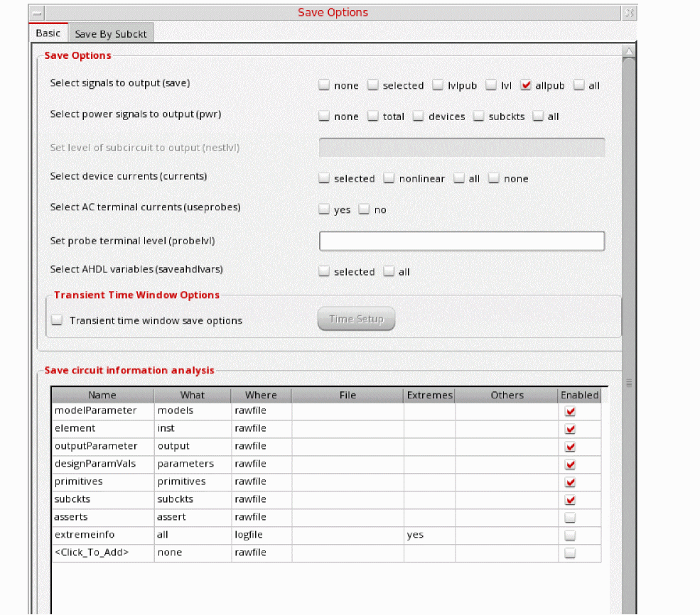Click the top-right window close icon
Viewport: 700px width, 615px height.
click(x=629, y=13)
